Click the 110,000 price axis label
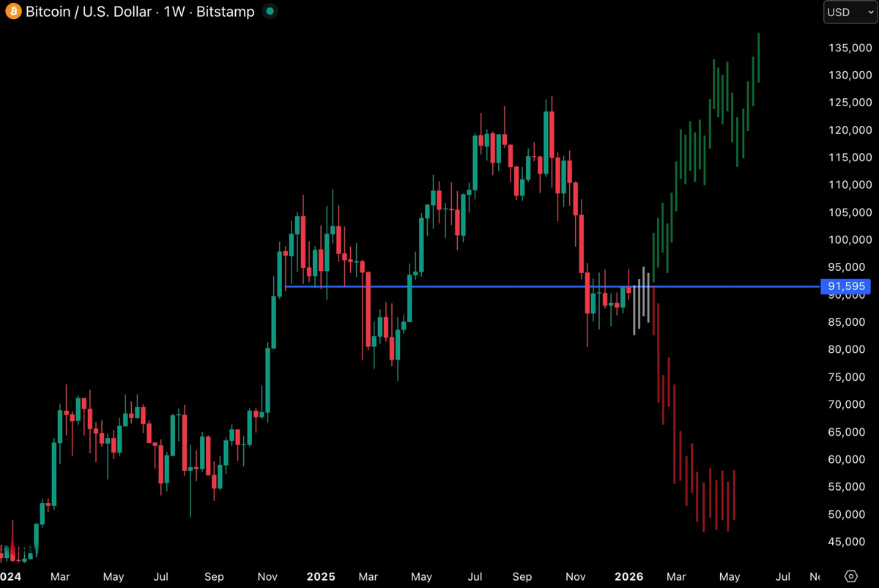 [850, 185]
